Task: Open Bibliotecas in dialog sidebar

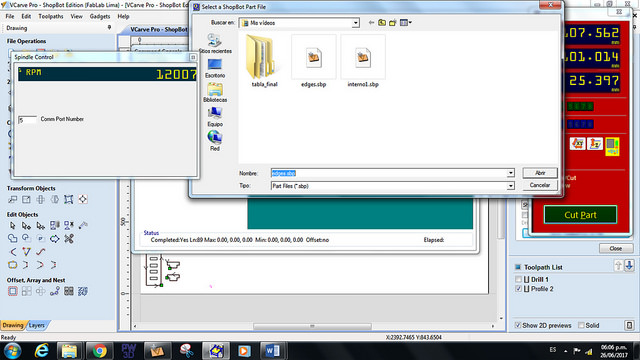Action: coord(215,93)
